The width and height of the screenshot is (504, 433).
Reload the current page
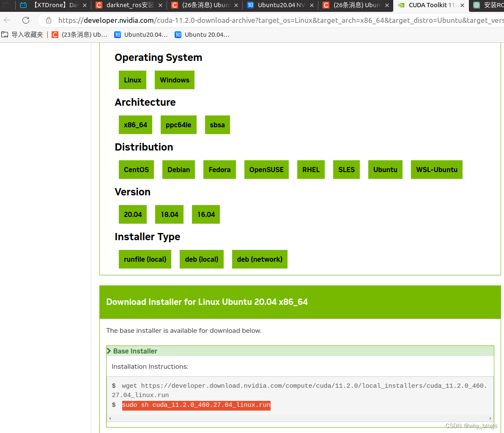click(x=25, y=20)
